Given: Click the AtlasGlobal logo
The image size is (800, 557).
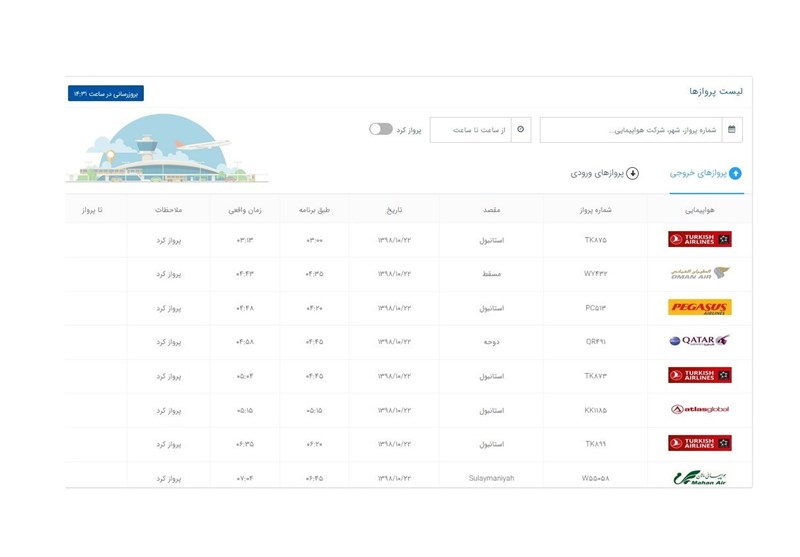Looking at the screenshot, I should pyautogui.click(x=699, y=409).
